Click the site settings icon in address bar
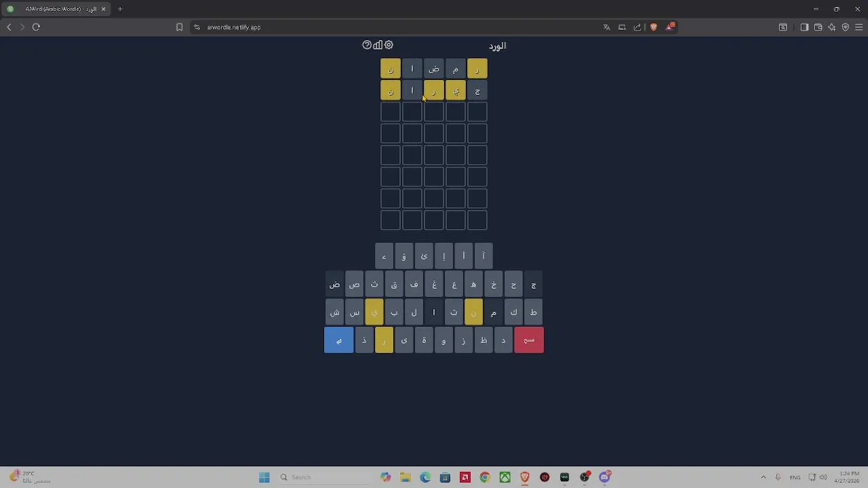This screenshot has width=868, height=488. [197, 27]
